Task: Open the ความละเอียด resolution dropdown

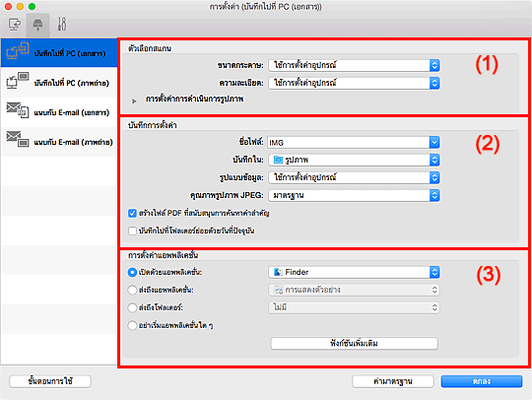Action: [x=354, y=83]
